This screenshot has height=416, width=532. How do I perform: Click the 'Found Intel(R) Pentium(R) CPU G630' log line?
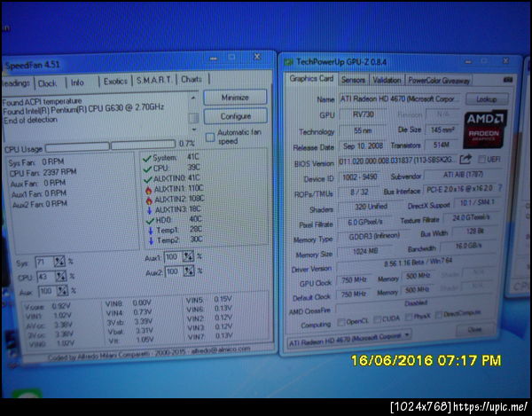(x=83, y=109)
